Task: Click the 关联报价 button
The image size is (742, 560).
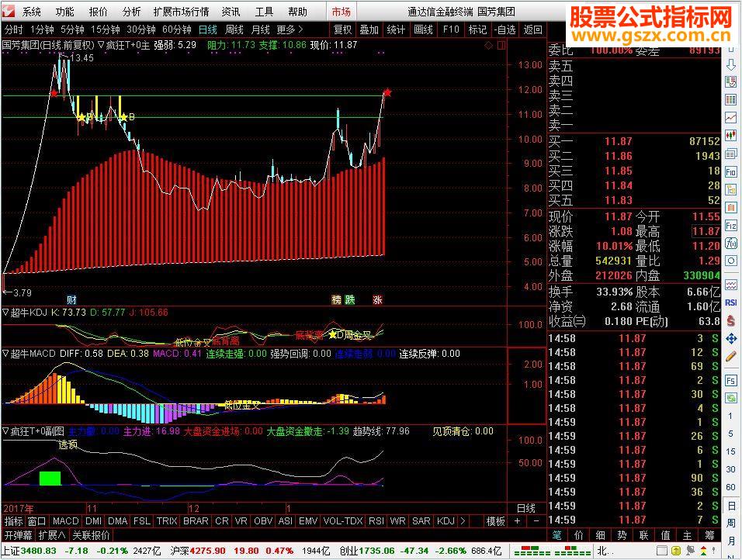Action: (x=91, y=535)
